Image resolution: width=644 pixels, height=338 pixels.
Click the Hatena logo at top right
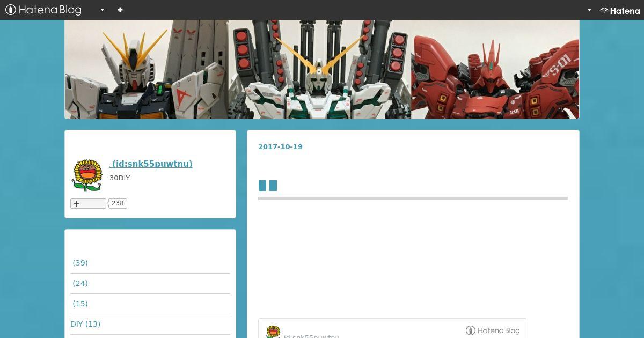click(620, 10)
